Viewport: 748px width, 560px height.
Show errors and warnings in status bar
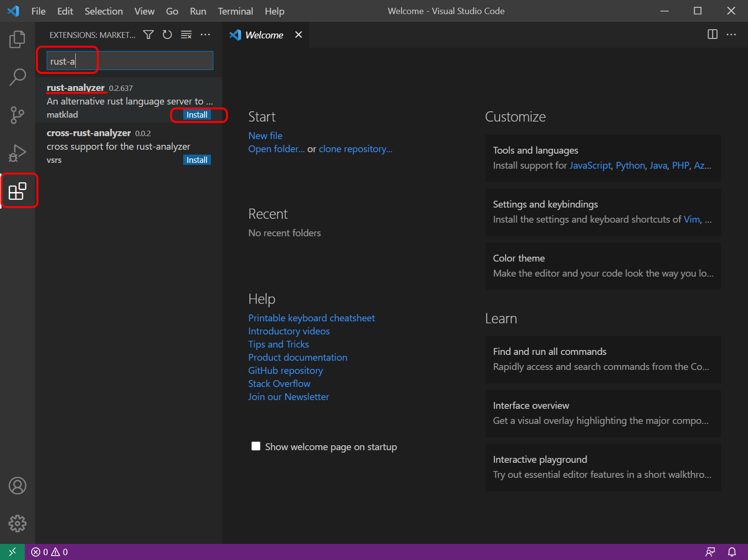tap(50, 552)
